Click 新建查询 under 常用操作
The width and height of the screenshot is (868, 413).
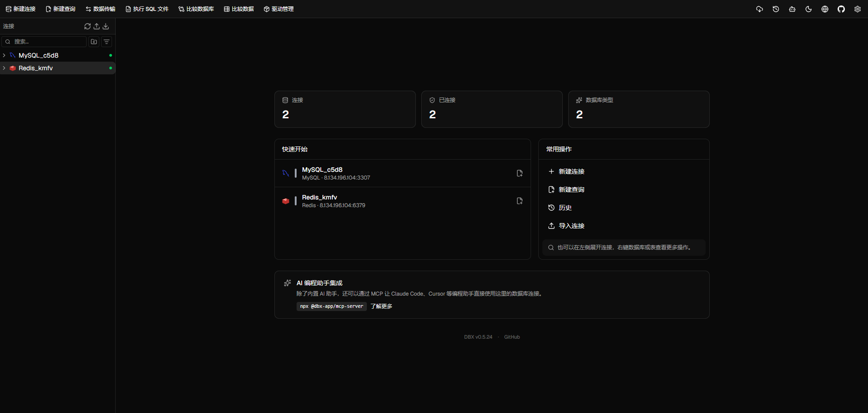point(624,189)
